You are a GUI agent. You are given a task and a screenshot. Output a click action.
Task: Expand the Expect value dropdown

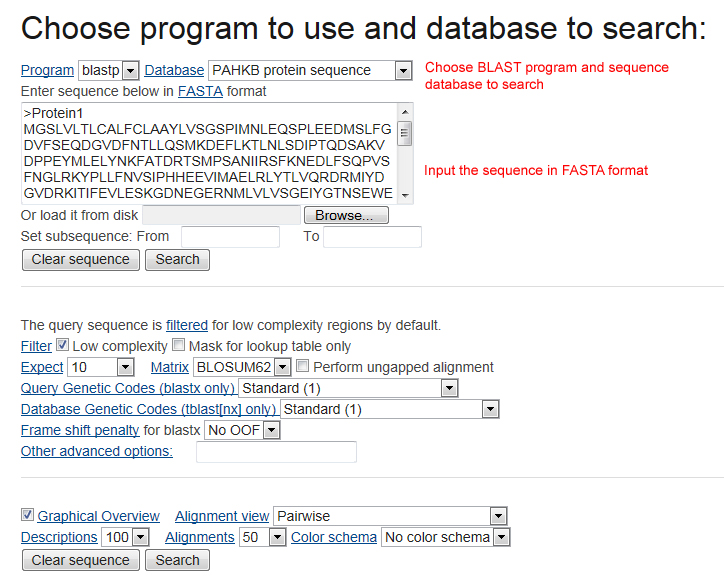click(100, 368)
